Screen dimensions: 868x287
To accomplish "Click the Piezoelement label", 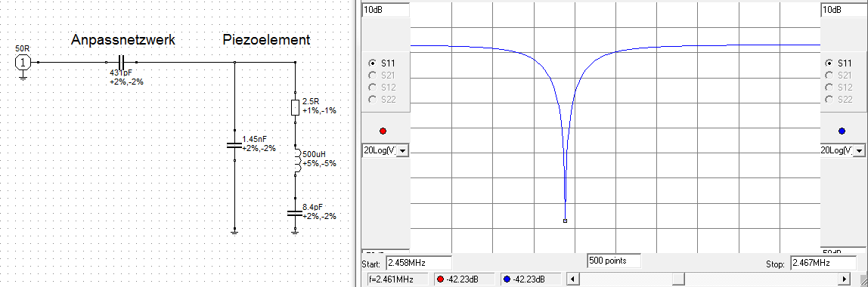I will 266,40.
